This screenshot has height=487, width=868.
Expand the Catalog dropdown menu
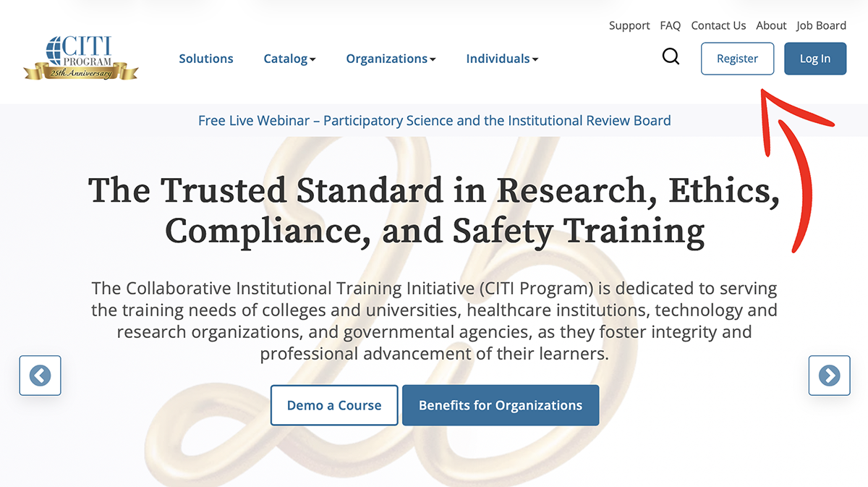point(289,59)
